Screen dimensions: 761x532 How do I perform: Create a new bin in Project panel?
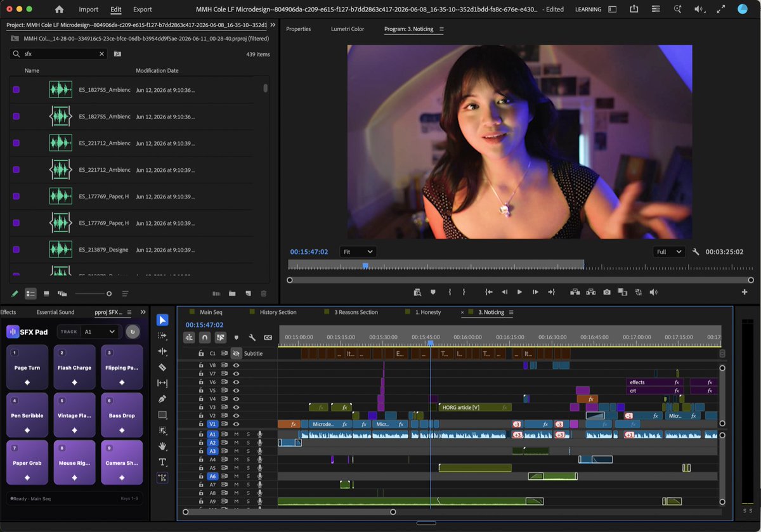click(232, 294)
